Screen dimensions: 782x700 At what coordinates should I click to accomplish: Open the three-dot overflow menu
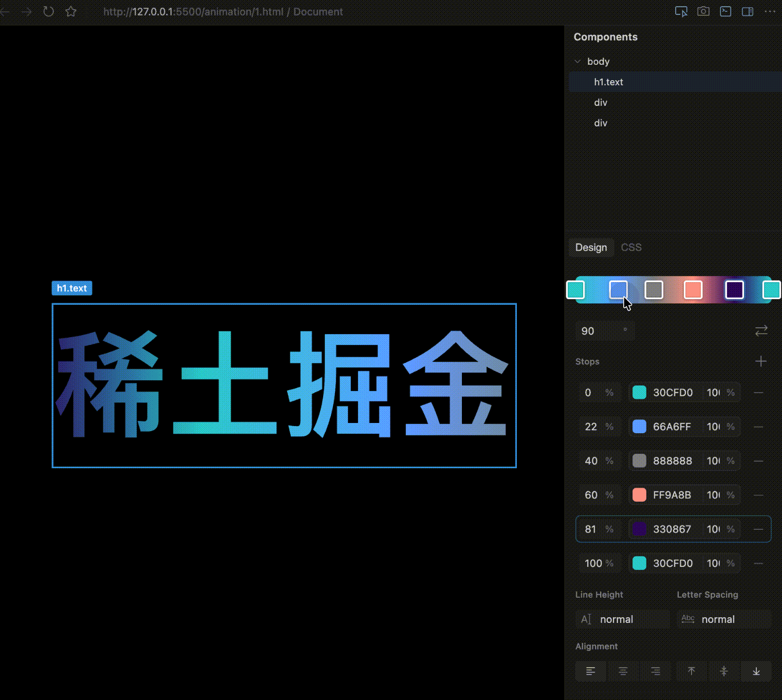[x=769, y=11]
